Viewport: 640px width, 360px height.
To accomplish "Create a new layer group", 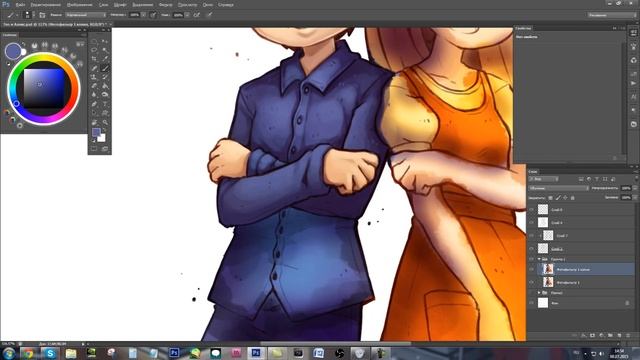I will coord(610,336).
